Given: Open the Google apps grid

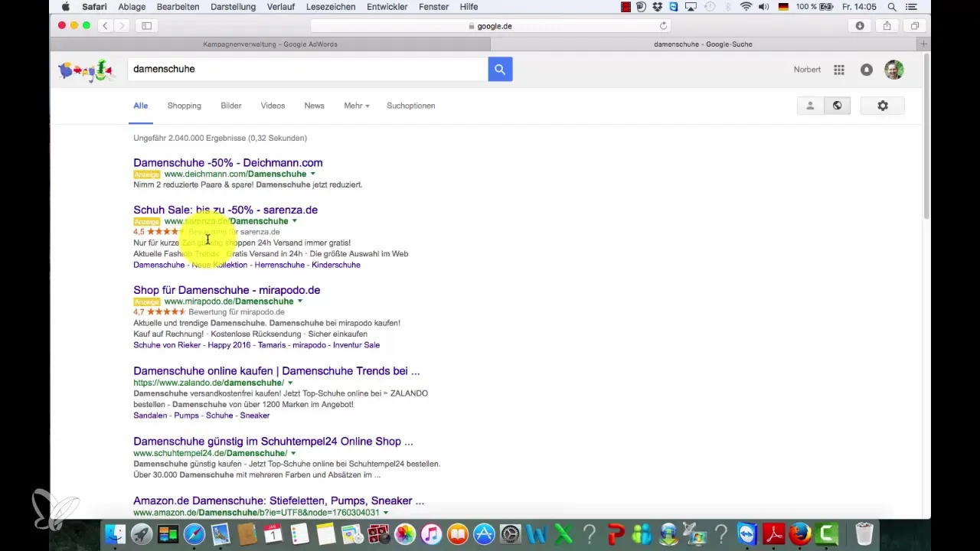Looking at the screenshot, I should 839,70.
